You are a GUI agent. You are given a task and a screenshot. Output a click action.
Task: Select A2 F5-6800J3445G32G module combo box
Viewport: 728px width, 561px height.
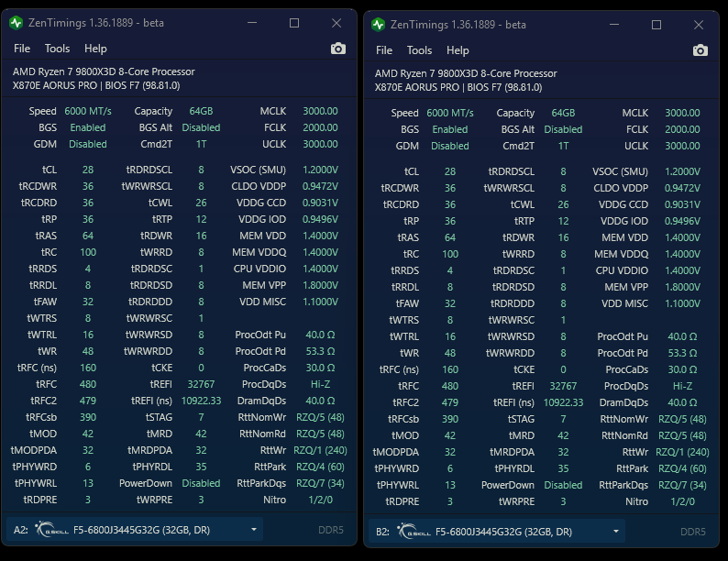pos(135,530)
